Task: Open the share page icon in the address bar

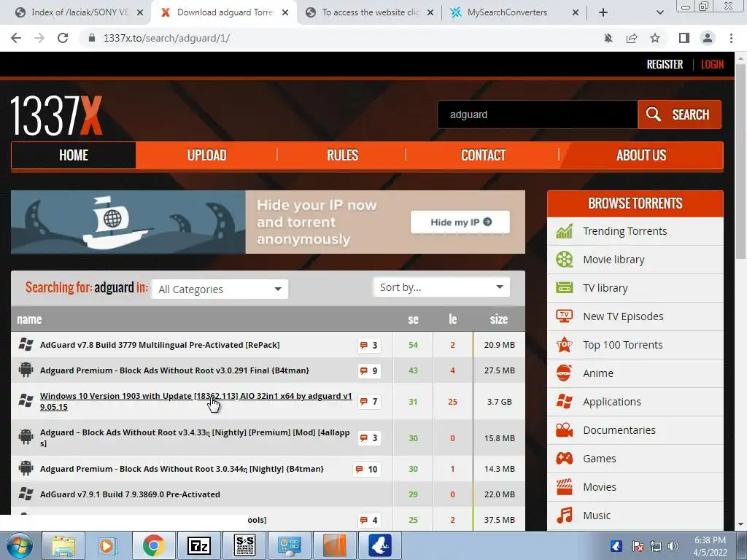Action: (x=632, y=38)
